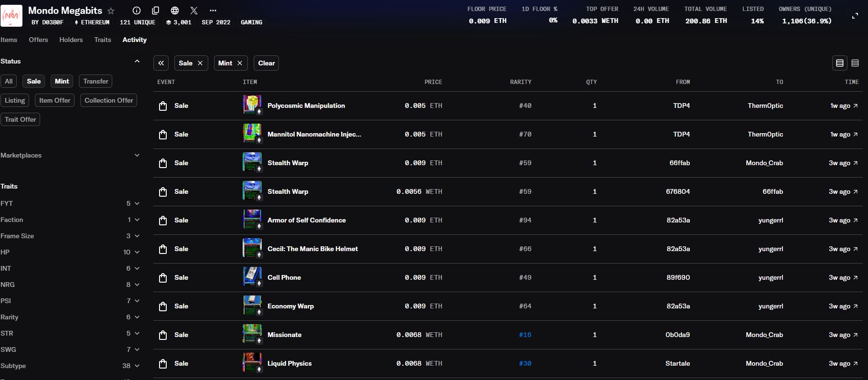
Task: Click creator address D03B0F
Action: (x=53, y=22)
